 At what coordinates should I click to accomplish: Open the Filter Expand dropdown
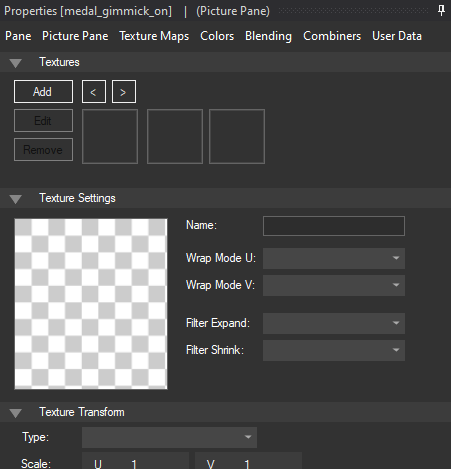334,323
